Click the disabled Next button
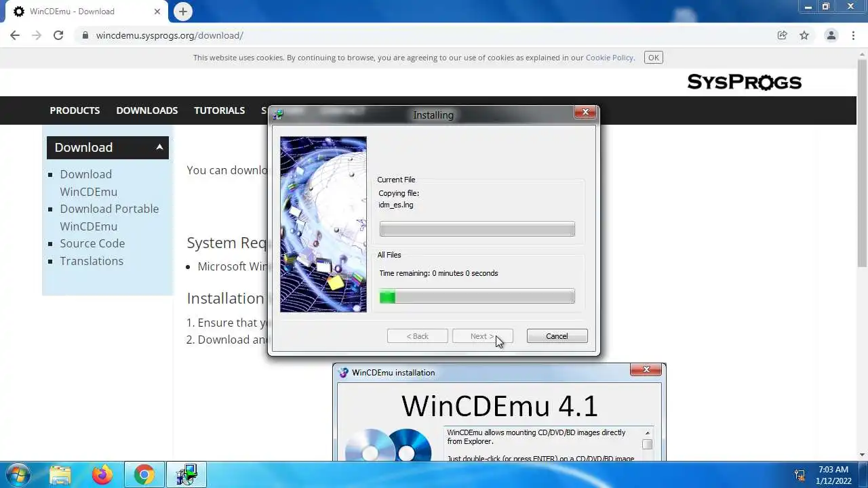868x488 pixels. tap(482, 336)
